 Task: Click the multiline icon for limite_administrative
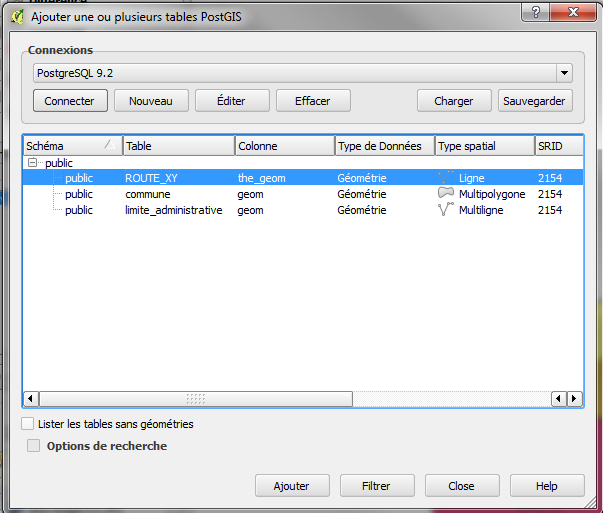click(x=446, y=210)
